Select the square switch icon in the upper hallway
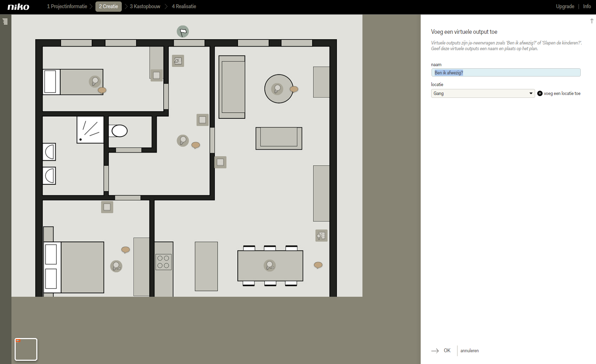The image size is (596, 364). 203,120
